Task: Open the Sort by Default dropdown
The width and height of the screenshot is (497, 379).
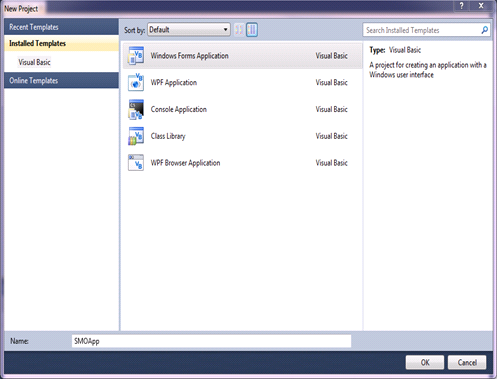Action: point(189,30)
